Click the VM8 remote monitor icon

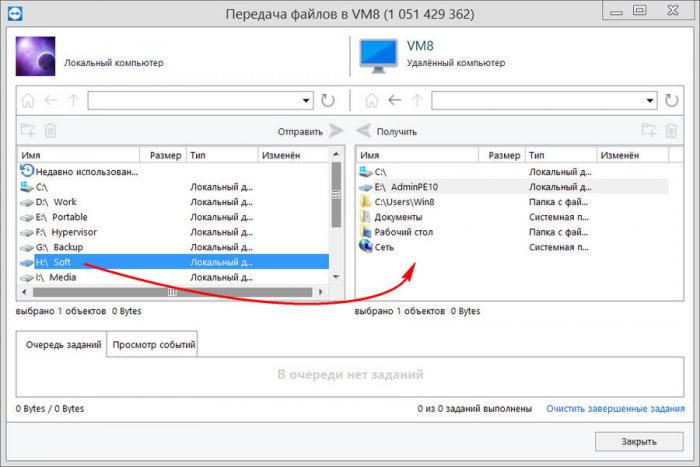(378, 56)
